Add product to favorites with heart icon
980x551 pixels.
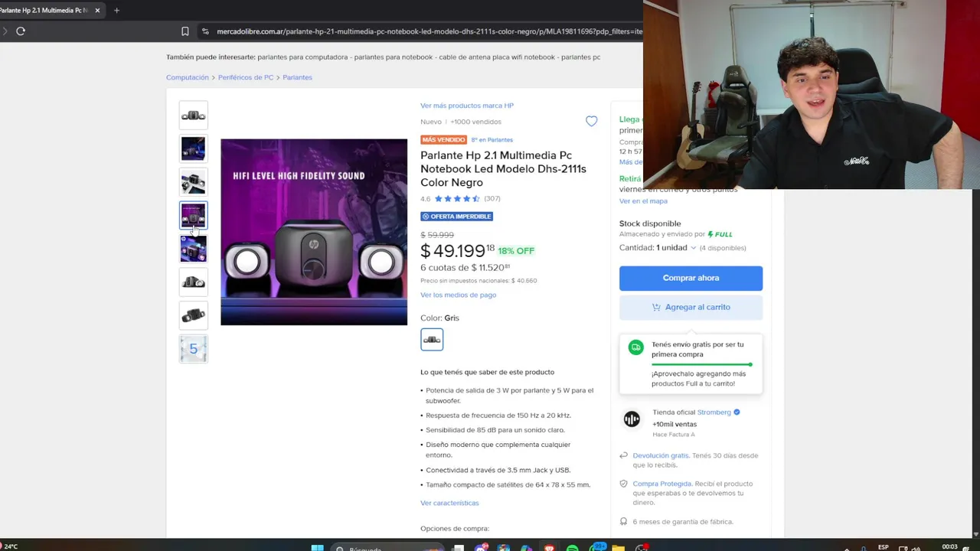[591, 121]
